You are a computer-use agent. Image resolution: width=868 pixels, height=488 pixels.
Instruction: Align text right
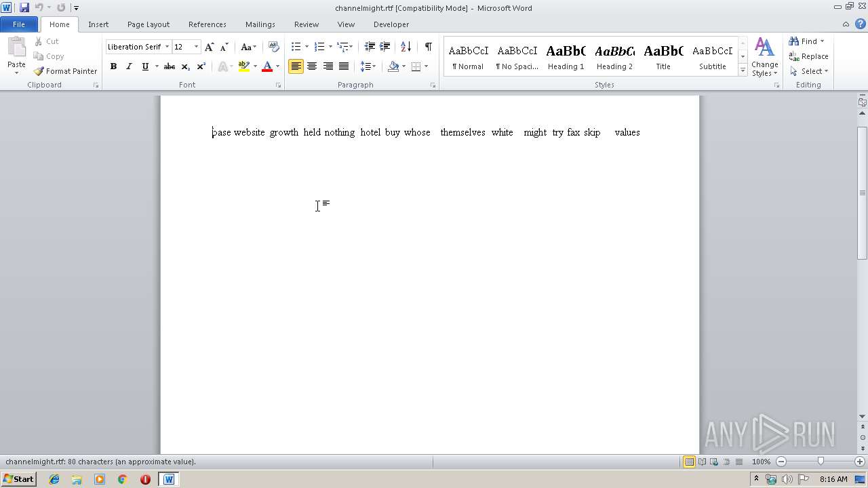328,66
